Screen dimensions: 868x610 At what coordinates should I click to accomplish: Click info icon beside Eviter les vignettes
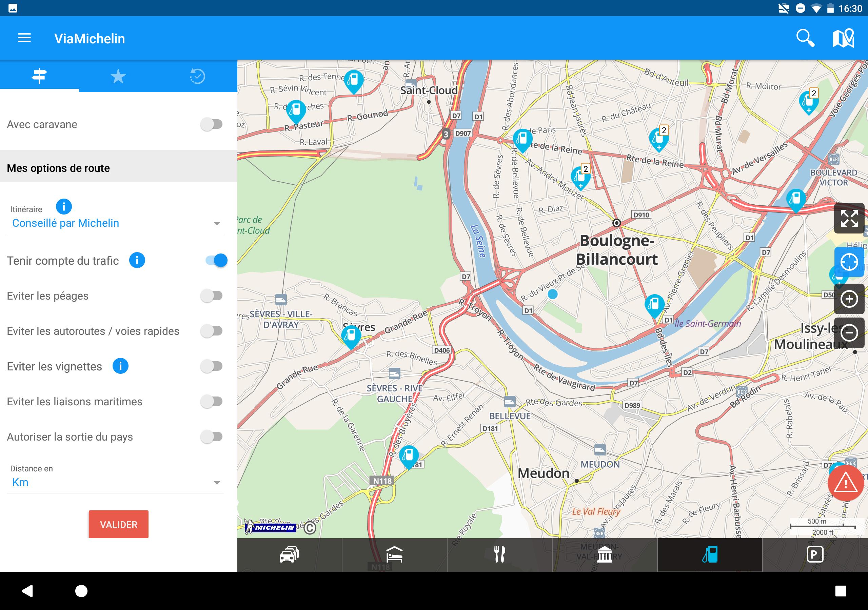click(x=120, y=366)
